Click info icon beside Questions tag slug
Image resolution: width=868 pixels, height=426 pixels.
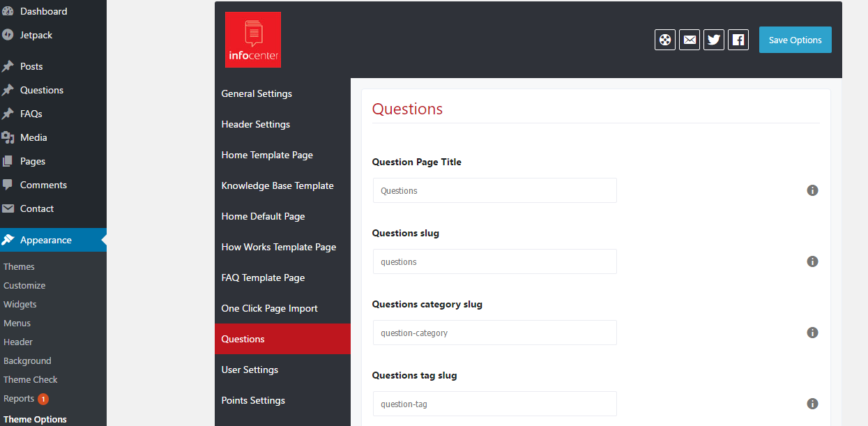point(812,404)
